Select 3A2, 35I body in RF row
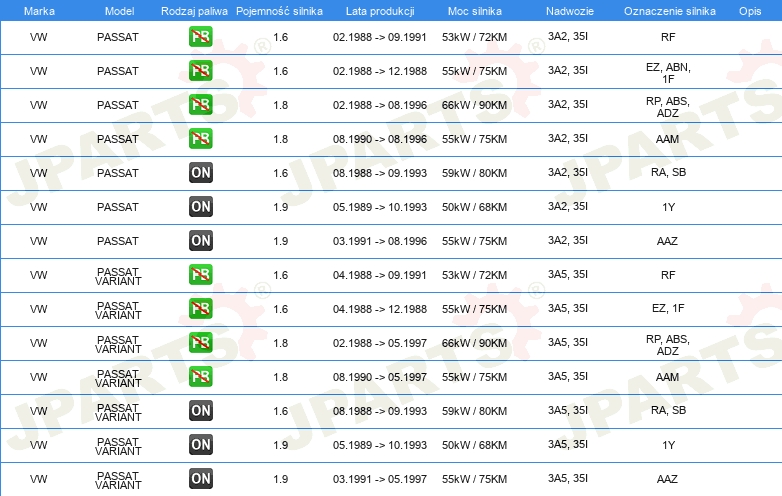 tap(568, 36)
